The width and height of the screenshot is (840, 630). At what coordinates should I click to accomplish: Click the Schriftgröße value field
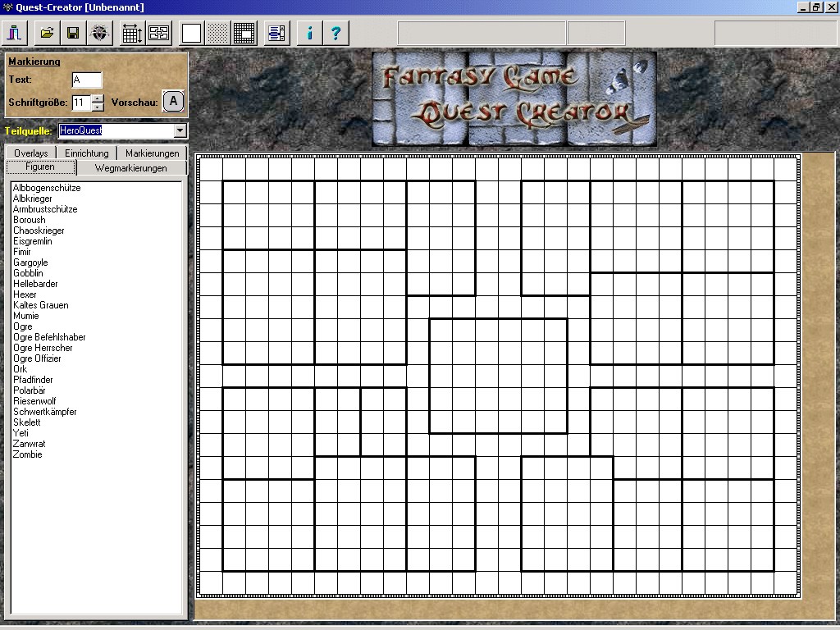(x=81, y=103)
